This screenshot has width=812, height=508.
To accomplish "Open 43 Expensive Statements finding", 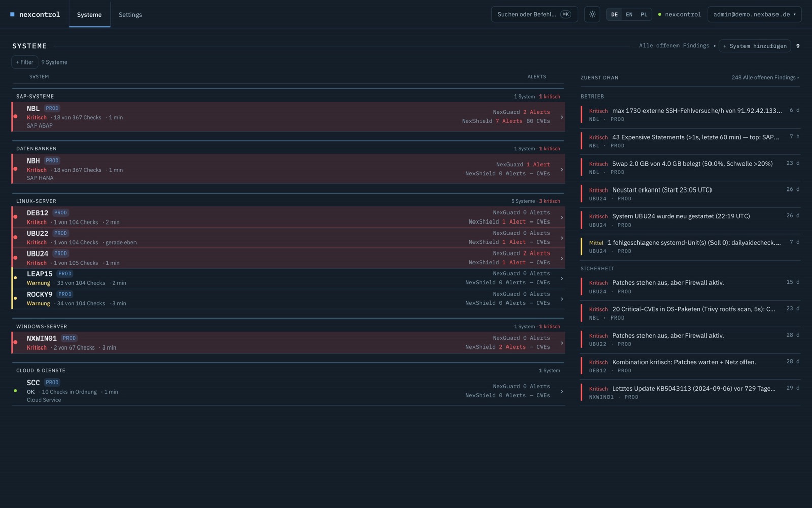I will 690,141.
